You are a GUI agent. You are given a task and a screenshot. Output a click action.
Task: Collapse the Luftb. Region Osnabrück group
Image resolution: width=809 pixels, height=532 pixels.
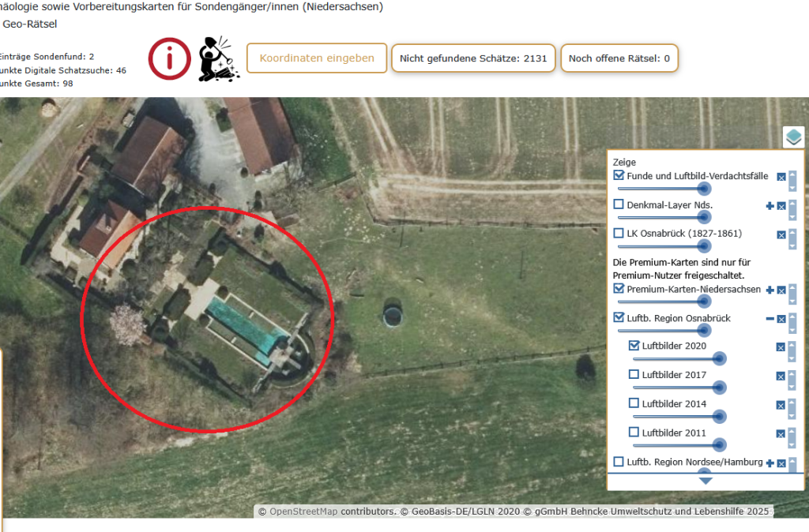click(x=769, y=319)
